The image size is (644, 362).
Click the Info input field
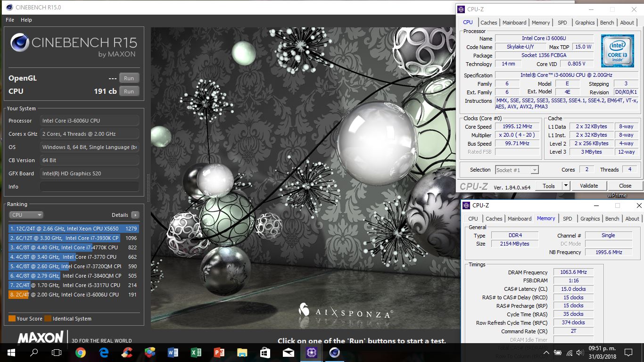tap(90, 187)
